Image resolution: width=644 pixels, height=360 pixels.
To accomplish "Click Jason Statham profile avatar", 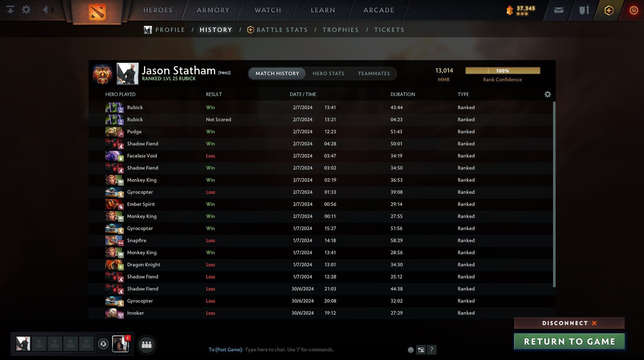I will [x=128, y=74].
